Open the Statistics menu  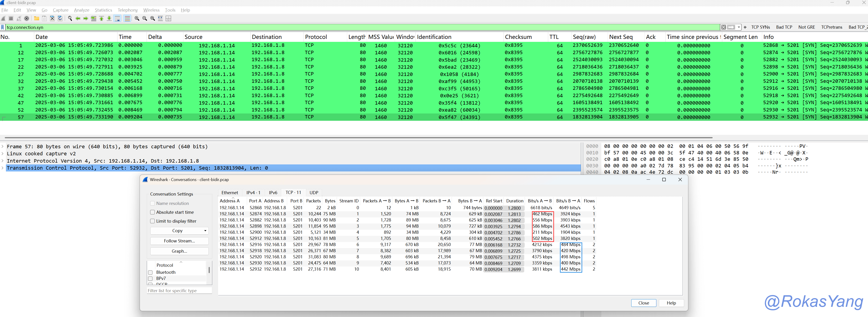click(103, 10)
